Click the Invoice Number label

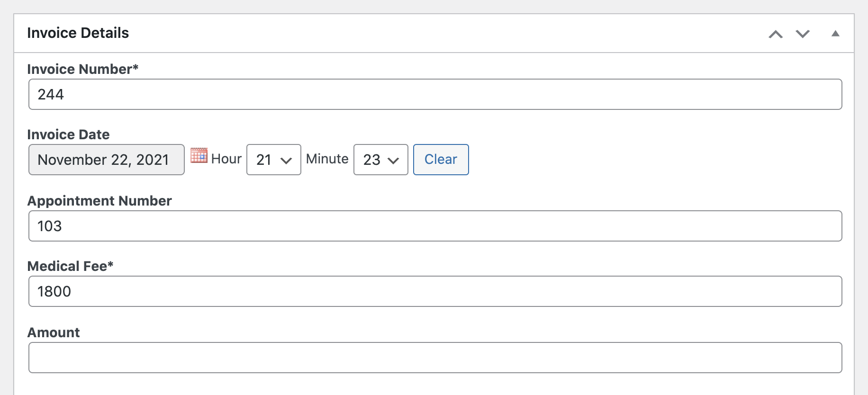[83, 69]
